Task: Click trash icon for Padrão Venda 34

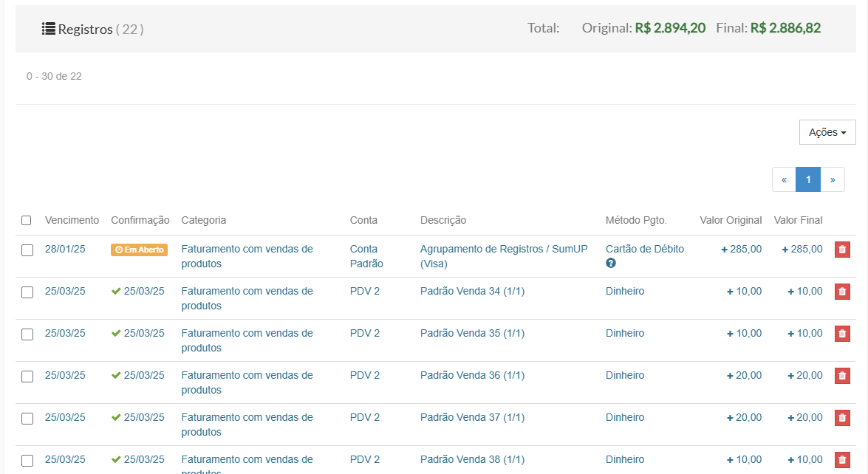Action: click(x=842, y=292)
